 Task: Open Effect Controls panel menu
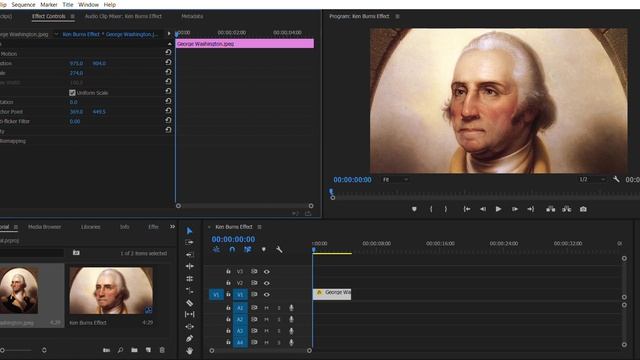tap(73, 16)
